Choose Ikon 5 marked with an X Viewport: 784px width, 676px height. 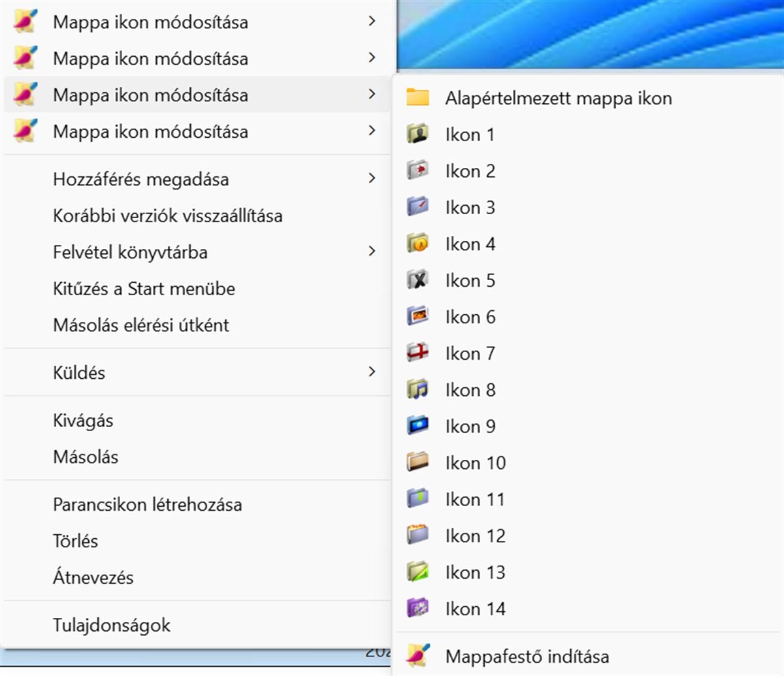469,280
